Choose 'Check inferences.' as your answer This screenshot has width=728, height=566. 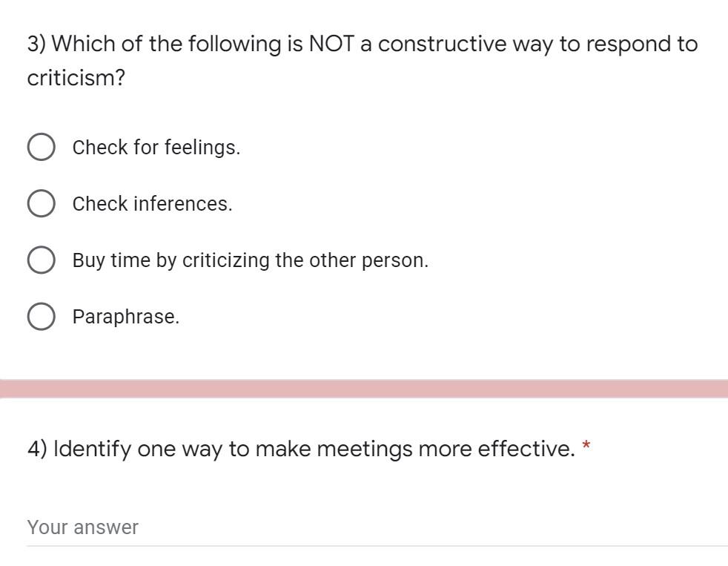click(41, 203)
